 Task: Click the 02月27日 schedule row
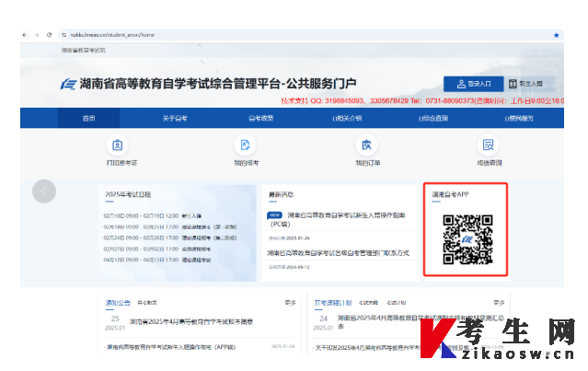[156, 249]
